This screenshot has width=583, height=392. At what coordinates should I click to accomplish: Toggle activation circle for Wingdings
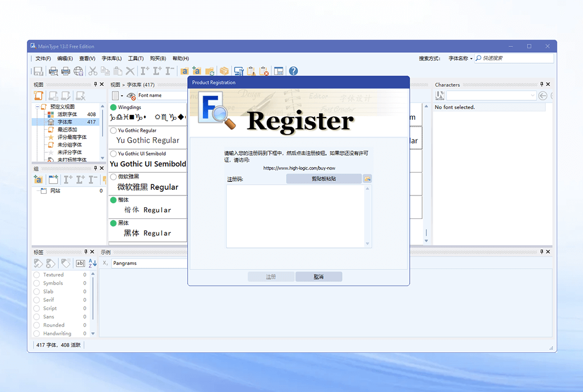113,108
